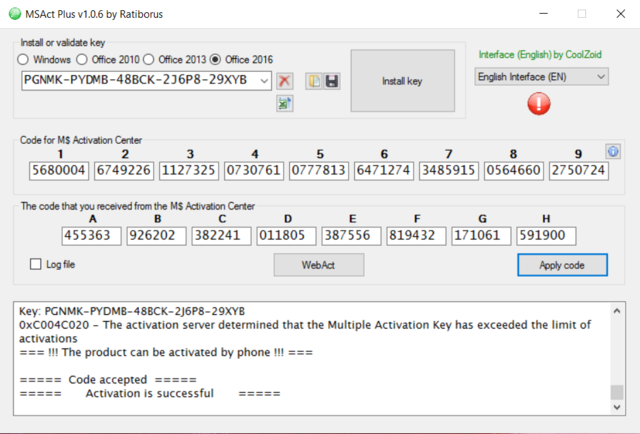The image size is (640, 434).
Task: Click installation ID box 1 with 5680004
Action: coord(59,171)
